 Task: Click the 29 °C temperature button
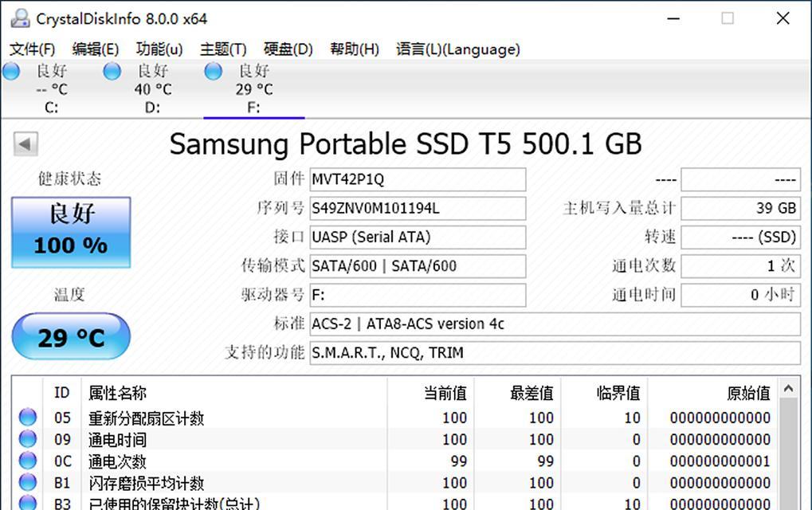pos(71,336)
